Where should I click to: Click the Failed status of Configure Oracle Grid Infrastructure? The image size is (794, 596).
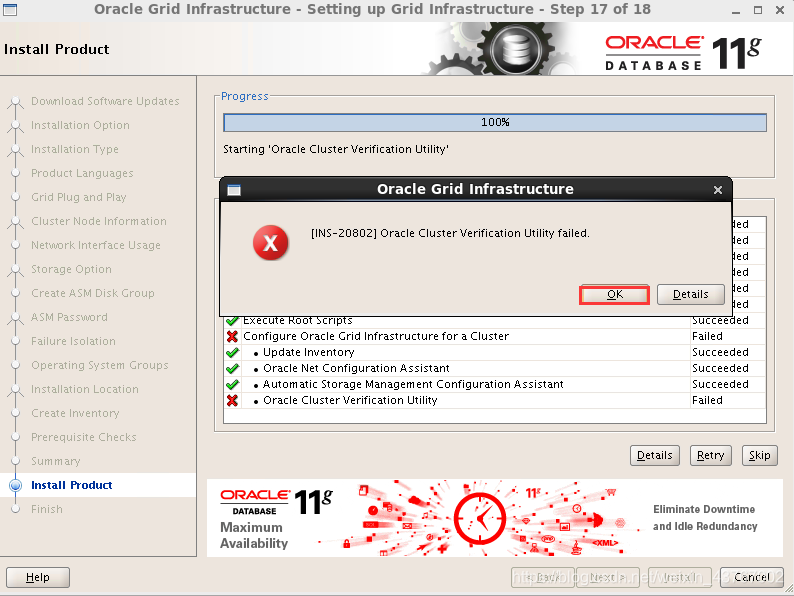click(707, 336)
